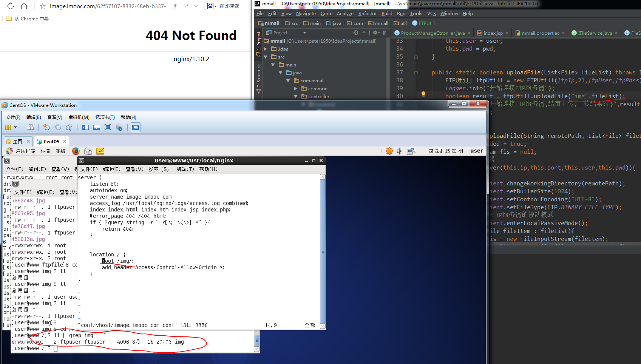Image resolution: width=641 pixels, height=364 pixels.
Task: Close the index.jsp editor tab
Action: coord(507,33)
